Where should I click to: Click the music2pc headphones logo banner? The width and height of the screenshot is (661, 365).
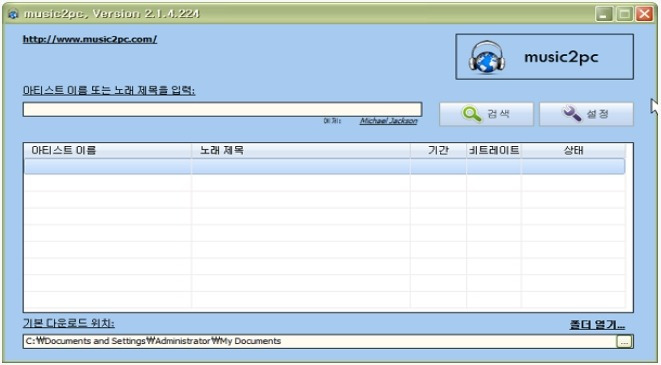click(544, 57)
